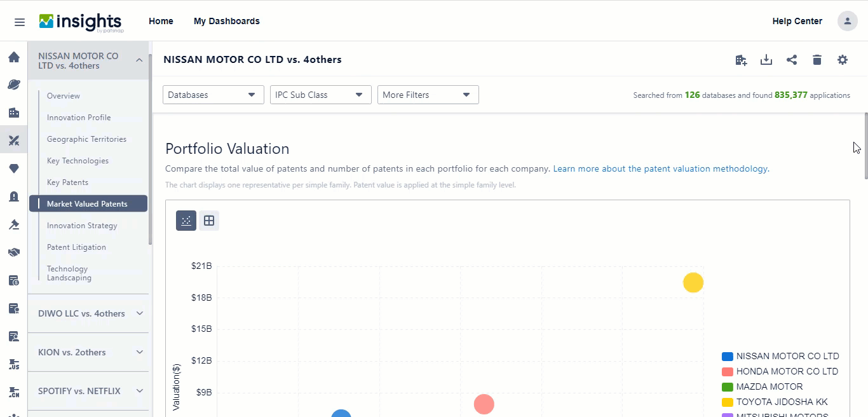Open the gavel litigation icon in the sidebar
This screenshot has height=417, width=868.
[14, 224]
